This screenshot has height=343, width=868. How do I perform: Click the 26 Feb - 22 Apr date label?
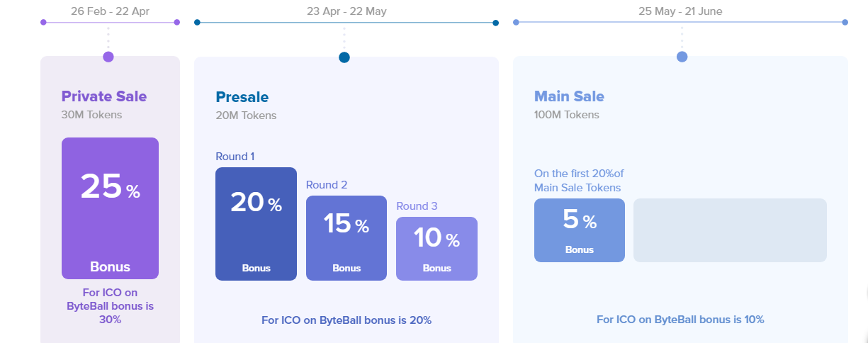108,11
